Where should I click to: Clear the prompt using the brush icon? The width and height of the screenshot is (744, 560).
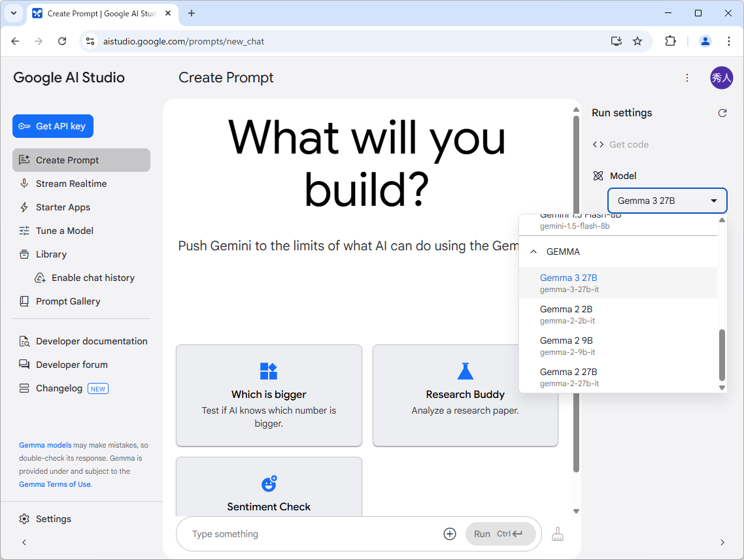click(x=558, y=534)
